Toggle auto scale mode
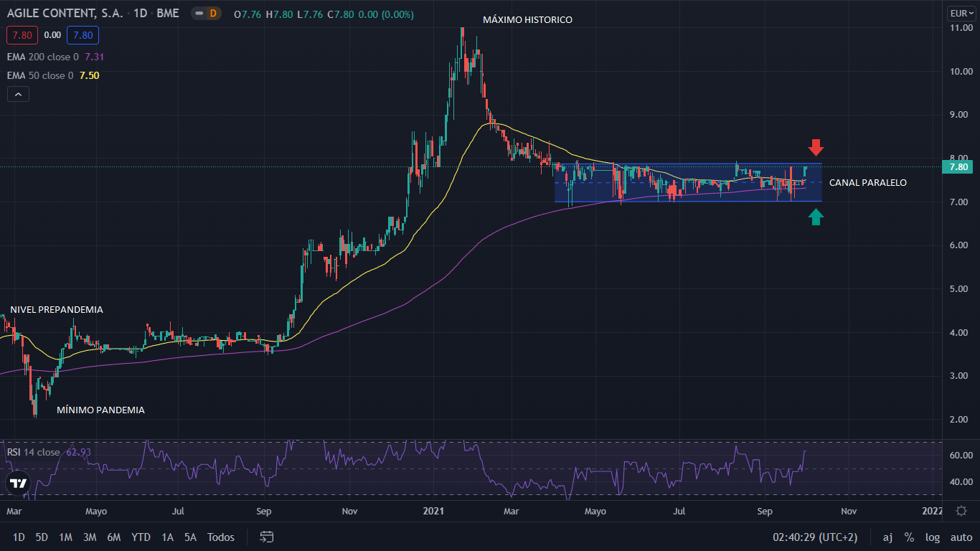Viewport: 980px width, 551px height. (961, 537)
